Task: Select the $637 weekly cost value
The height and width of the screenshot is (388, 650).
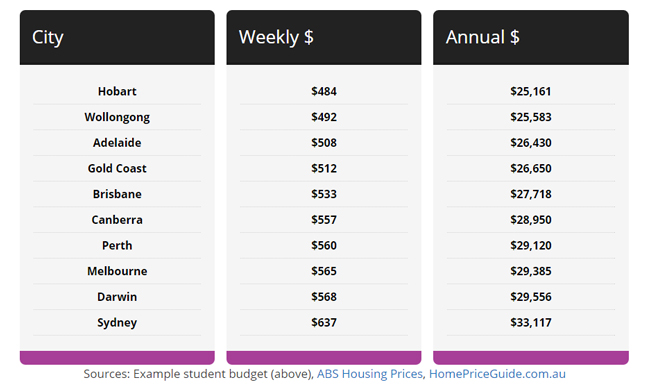Action: click(x=324, y=323)
